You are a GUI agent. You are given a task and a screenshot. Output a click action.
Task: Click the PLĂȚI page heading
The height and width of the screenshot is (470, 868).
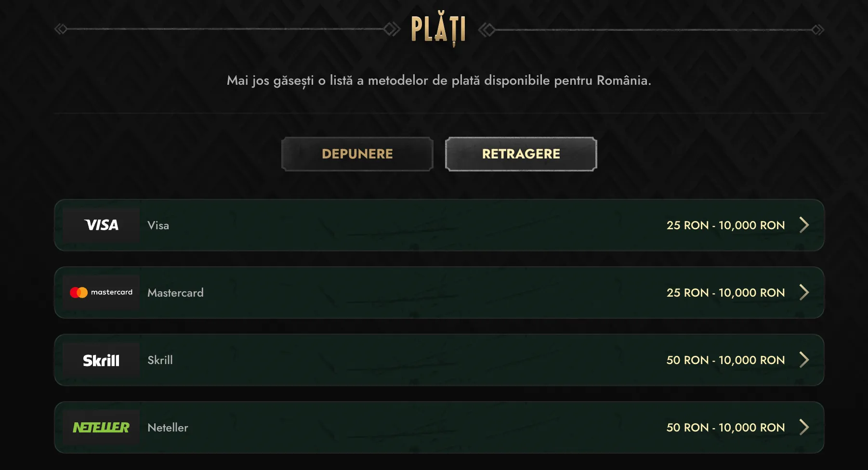click(x=438, y=30)
